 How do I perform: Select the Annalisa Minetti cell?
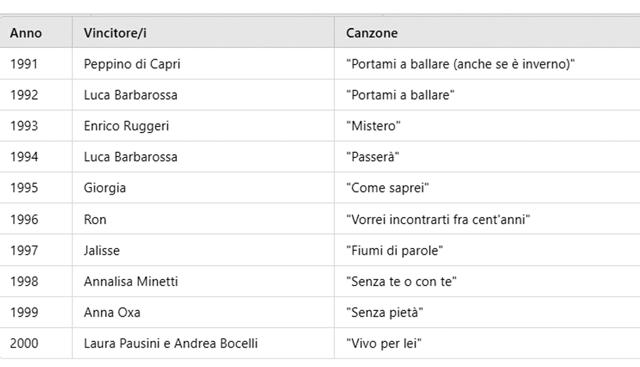tap(203, 281)
